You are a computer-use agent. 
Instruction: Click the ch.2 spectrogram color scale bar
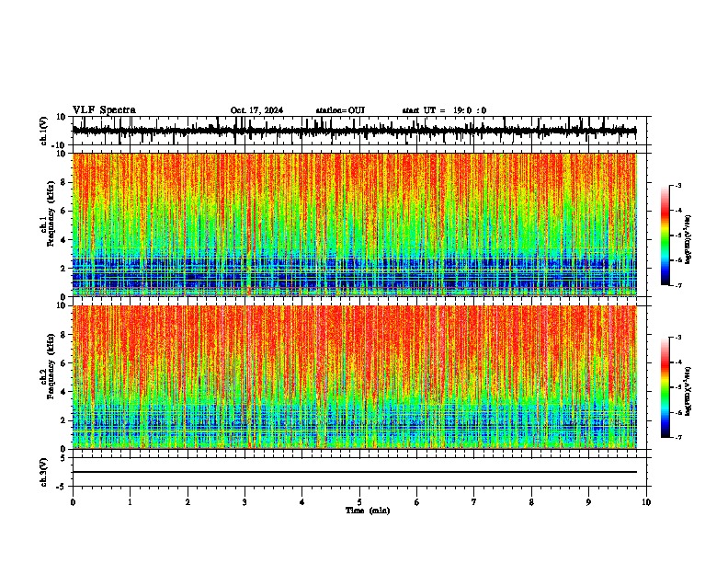coord(665,387)
